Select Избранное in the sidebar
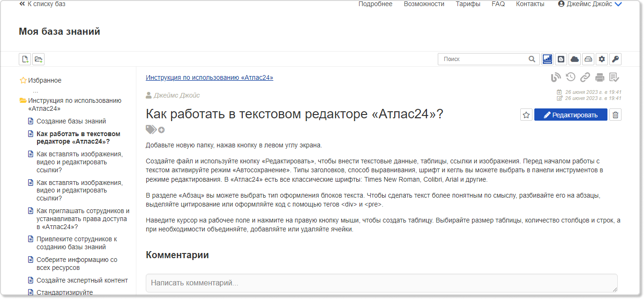 (x=45, y=80)
